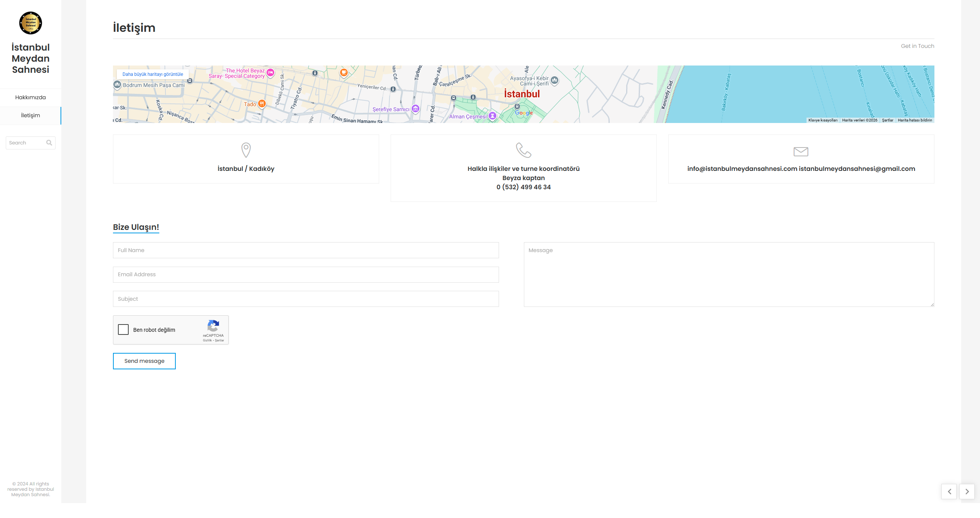
Task: Click the phone handset icon
Action: pyautogui.click(x=524, y=150)
